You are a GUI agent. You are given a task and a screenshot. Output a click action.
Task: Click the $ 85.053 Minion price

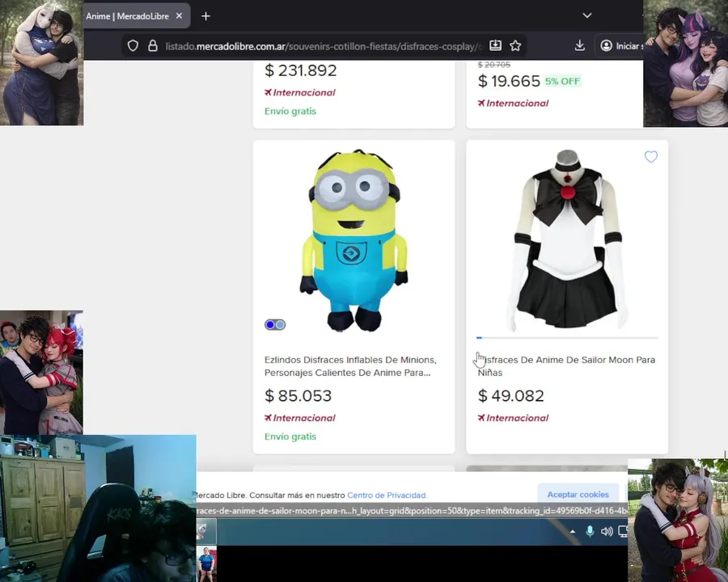(298, 396)
